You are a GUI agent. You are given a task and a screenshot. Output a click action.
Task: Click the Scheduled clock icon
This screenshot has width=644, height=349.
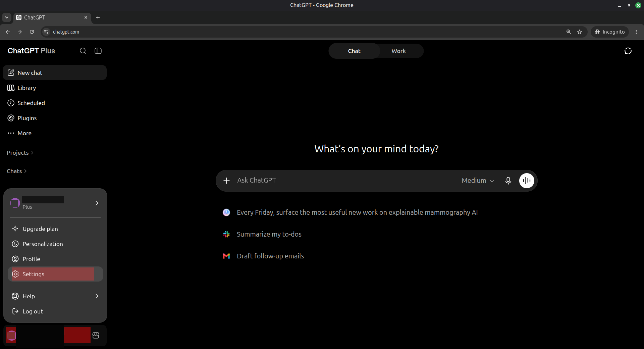point(11,103)
